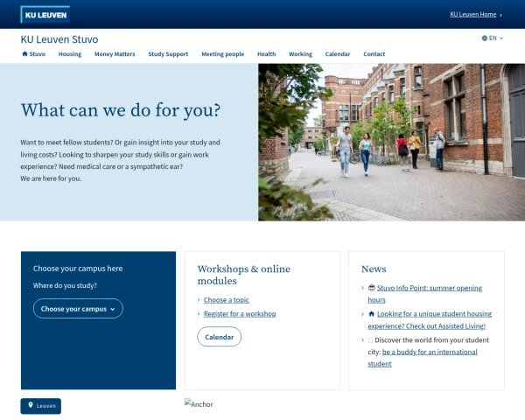Follow the KU Leuven Home link
Viewport: 525px width, 420px height.
click(473, 14)
